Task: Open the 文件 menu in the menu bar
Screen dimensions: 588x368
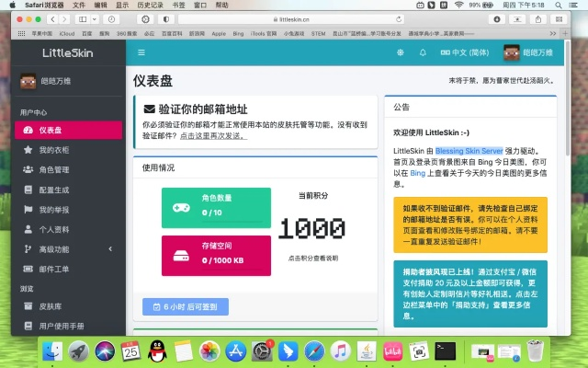Action: click(x=79, y=5)
